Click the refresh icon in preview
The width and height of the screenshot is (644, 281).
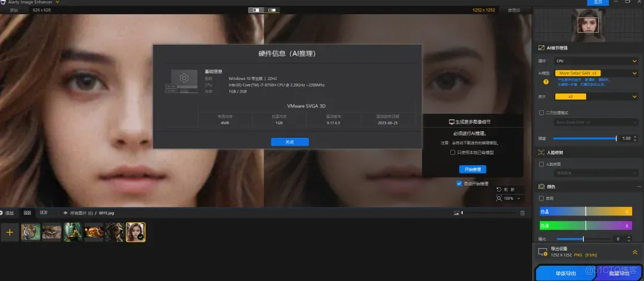tap(499, 190)
